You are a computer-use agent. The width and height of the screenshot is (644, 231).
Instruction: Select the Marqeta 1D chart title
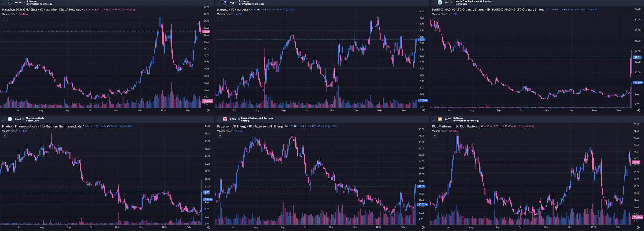click(x=232, y=9)
